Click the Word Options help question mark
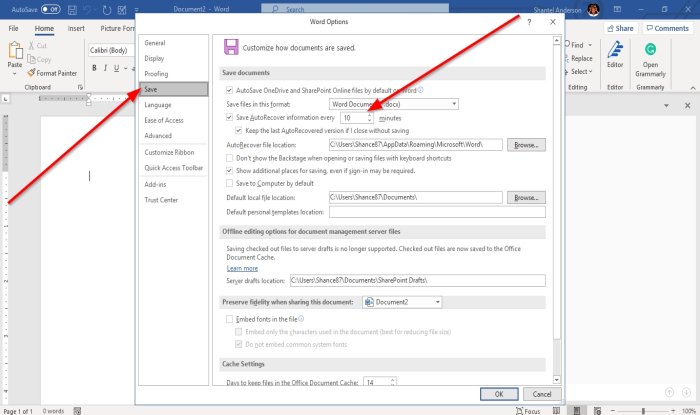Image resolution: width=700 pixels, height=415 pixels. click(529, 22)
